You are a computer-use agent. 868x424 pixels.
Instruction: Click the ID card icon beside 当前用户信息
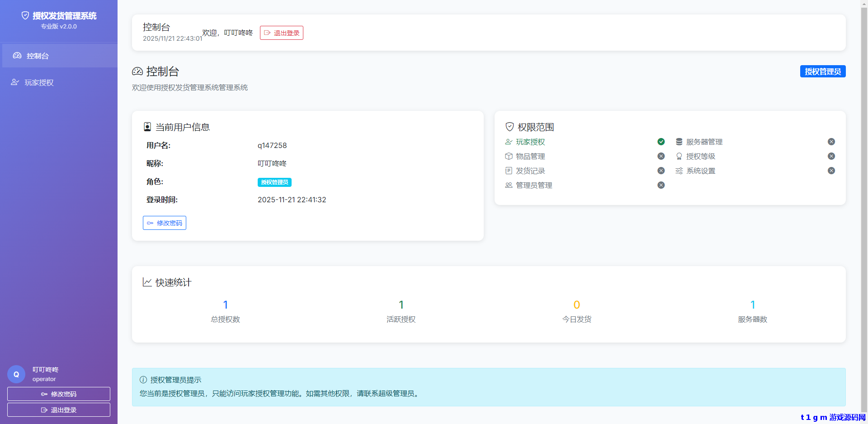point(147,127)
